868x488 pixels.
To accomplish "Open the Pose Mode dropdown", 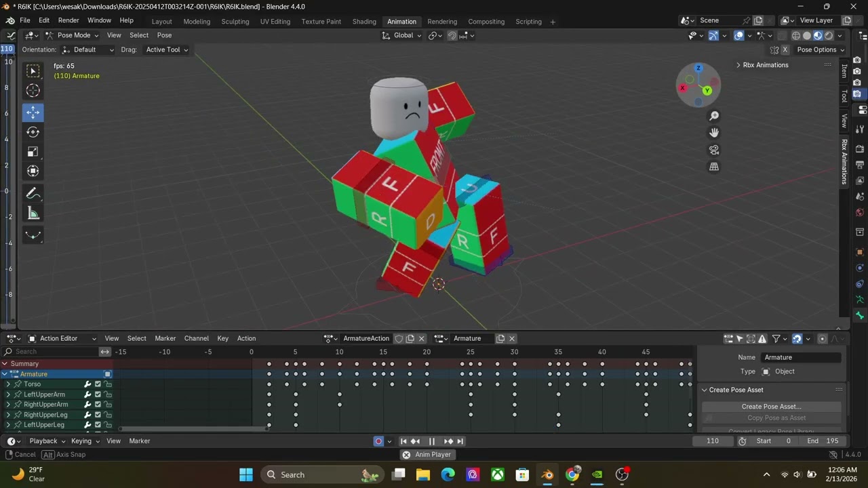I will click(73, 35).
